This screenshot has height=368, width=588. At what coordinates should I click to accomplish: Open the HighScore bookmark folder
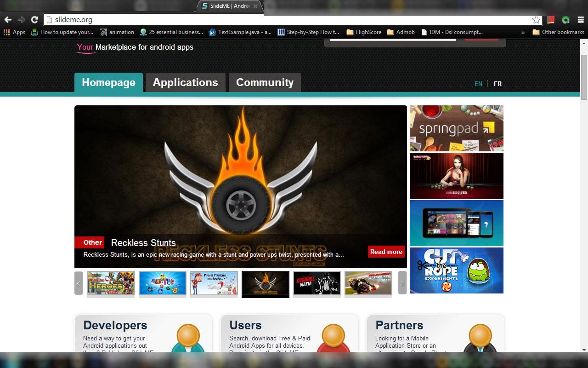point(364,32)
